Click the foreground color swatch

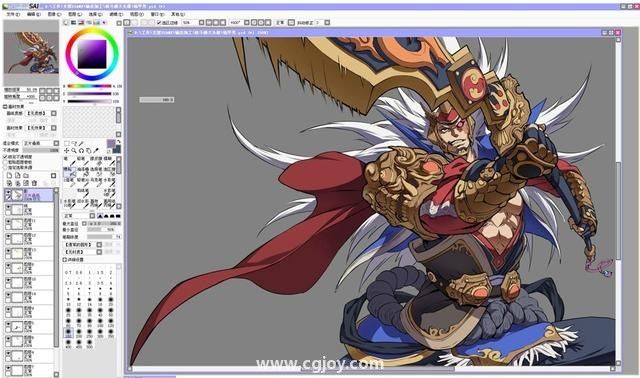coord(111,143)
